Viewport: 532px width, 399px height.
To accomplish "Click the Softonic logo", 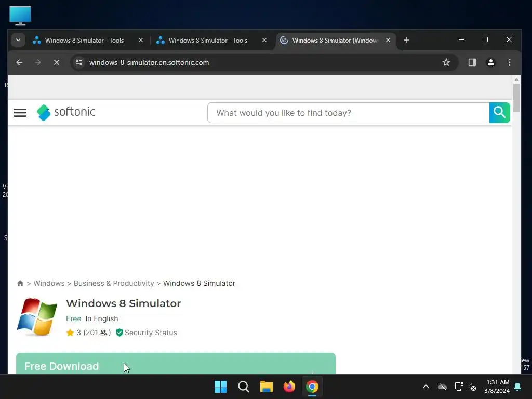I will 66,112.
